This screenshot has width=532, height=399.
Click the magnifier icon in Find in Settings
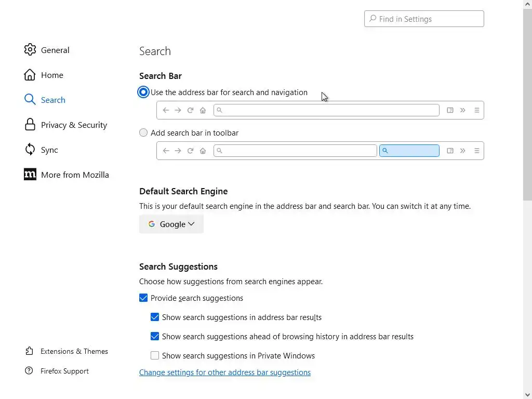(373, 19)
